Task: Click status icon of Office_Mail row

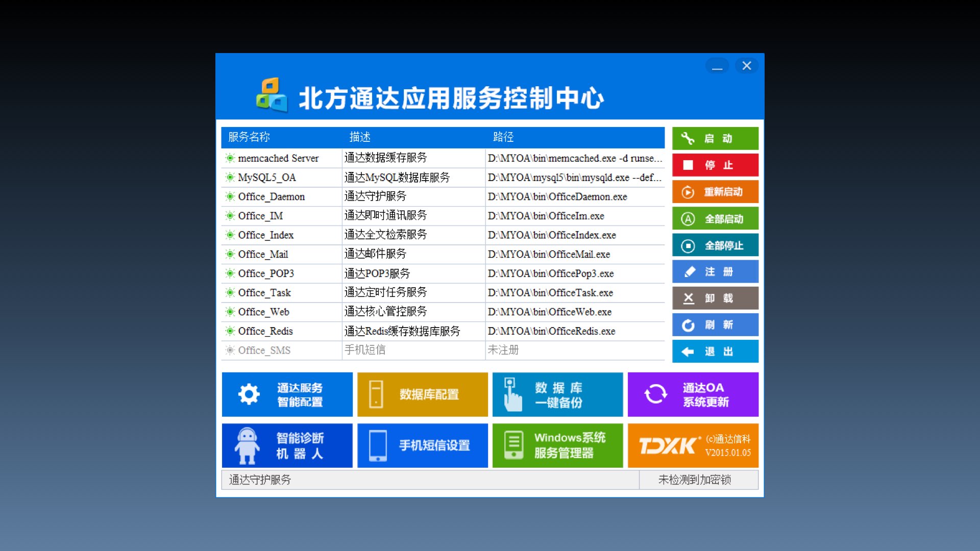Action: click(x=230, y=254)
